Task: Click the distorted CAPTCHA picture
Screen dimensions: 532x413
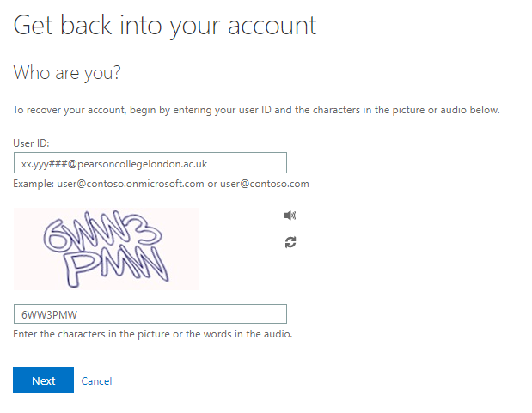Action: [x=107, y=249]
